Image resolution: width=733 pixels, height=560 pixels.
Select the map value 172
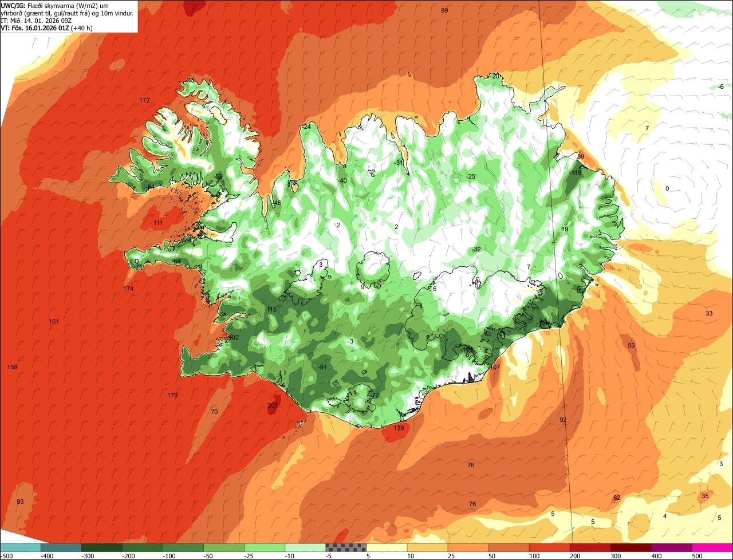tap(144, 100)
